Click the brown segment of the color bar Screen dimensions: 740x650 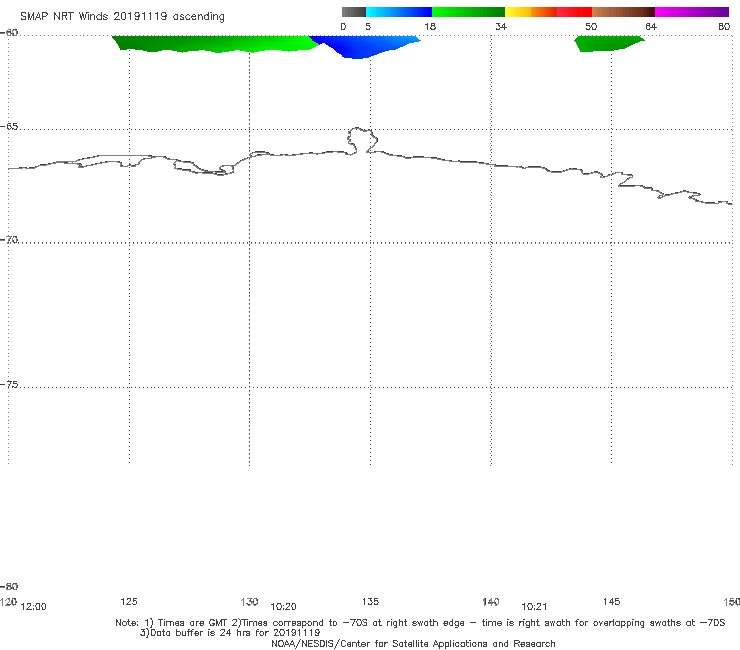point(623,12)
